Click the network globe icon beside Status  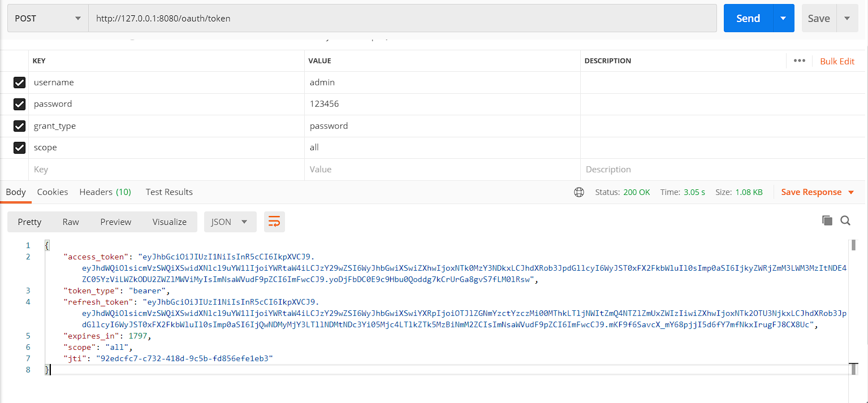pos(579,192)
